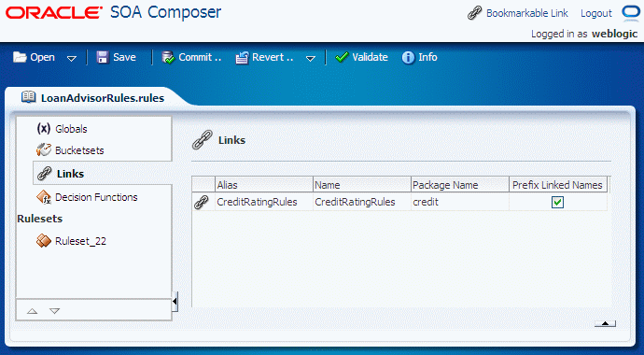
Task: Open the Open folder icon in toolbar
Action: (x=20, y=57)
